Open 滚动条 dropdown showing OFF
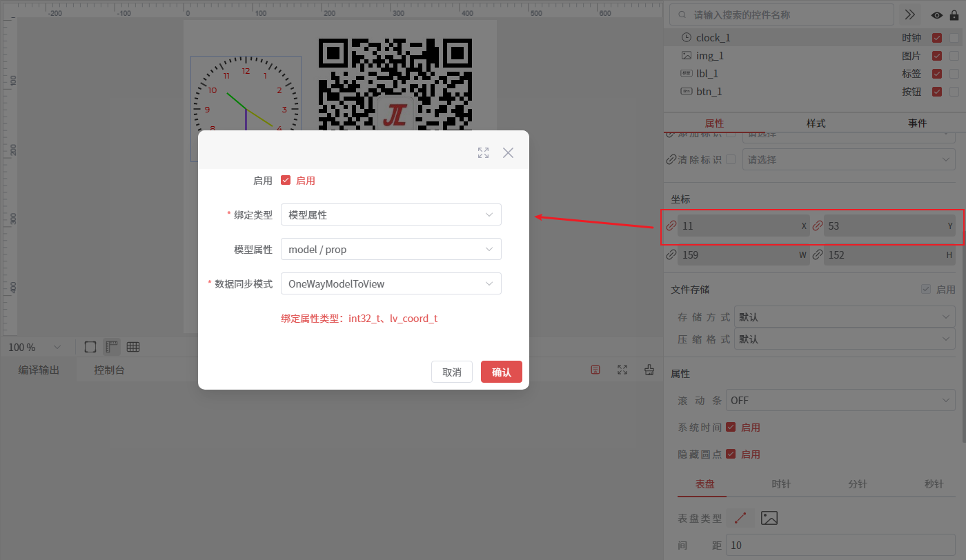Image resolution: width=966 pixels, height=560 pixels. click(x=840, y=400)
